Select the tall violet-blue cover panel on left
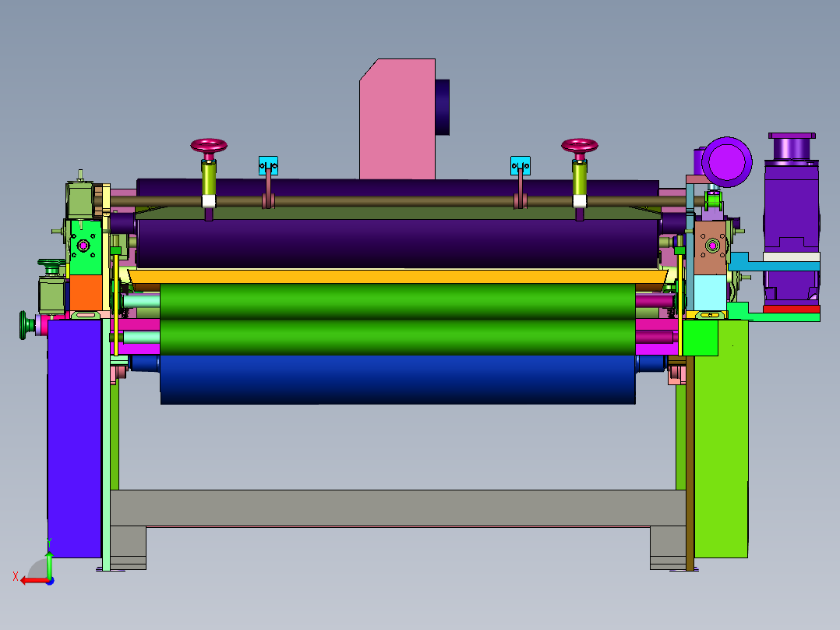The height and width of the screenshot is (630, 840). 75,439
